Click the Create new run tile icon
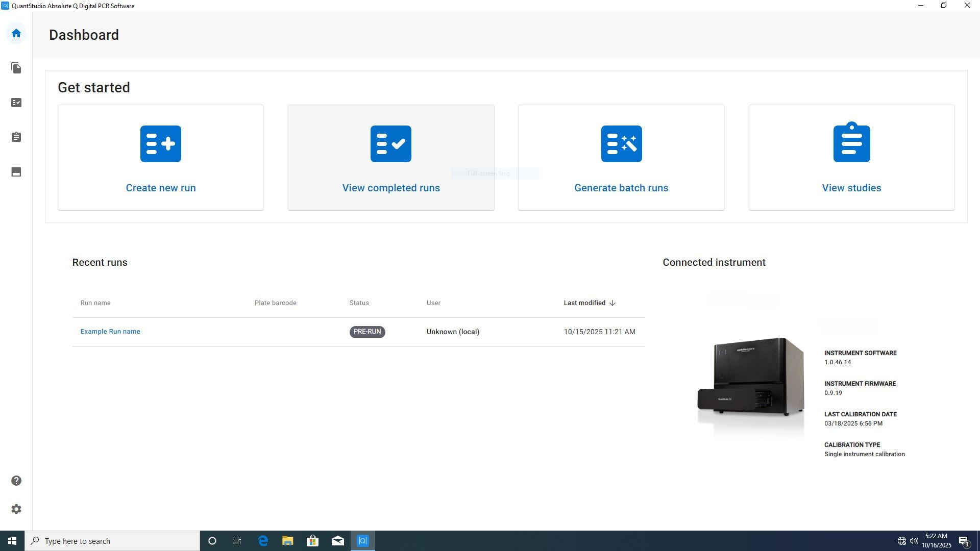980x551 pixels. pos(160,144)
